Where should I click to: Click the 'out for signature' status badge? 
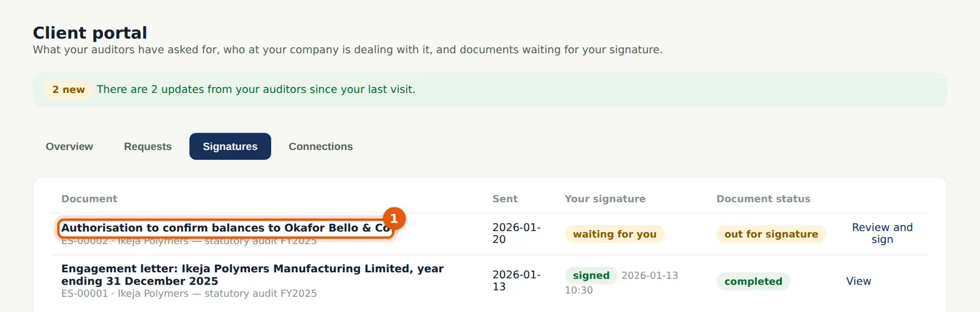(x=771, y=234)
